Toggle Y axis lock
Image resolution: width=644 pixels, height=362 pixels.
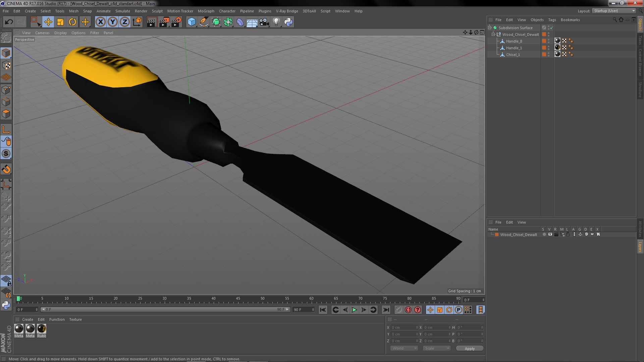113,22
